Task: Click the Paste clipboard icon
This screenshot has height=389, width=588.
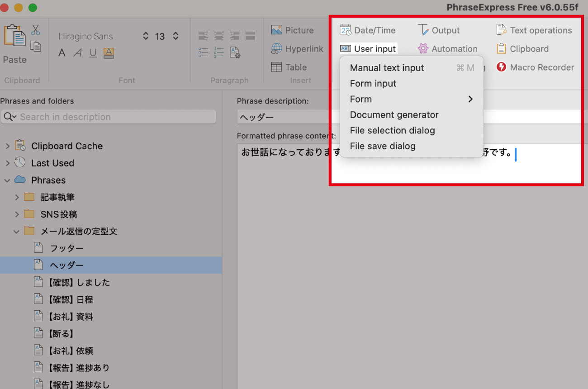Action: pos(14,36)
